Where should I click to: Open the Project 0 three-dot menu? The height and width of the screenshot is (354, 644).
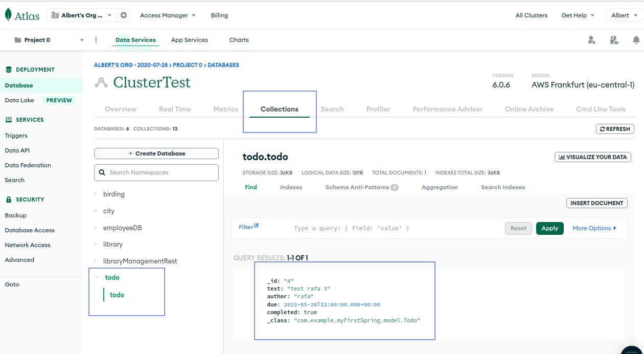(96, 40)
